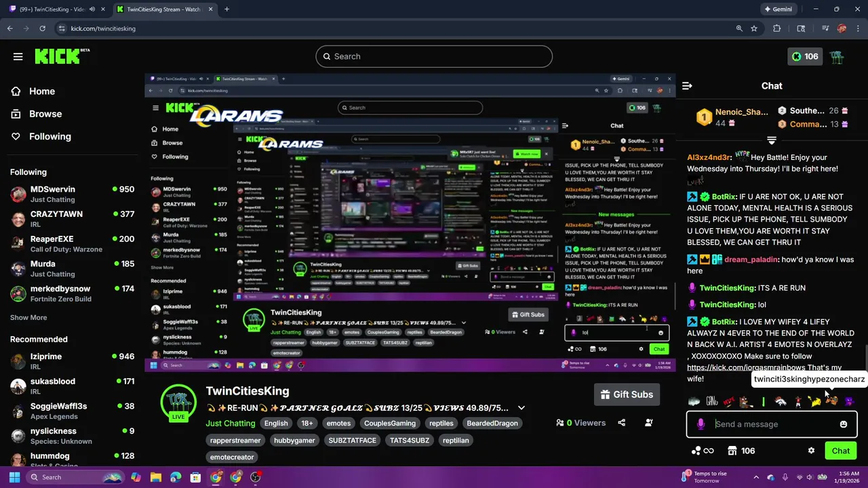Open File Explorer from taskbar
The height and width of the screenshot is (488, 868).
[155, 477]
